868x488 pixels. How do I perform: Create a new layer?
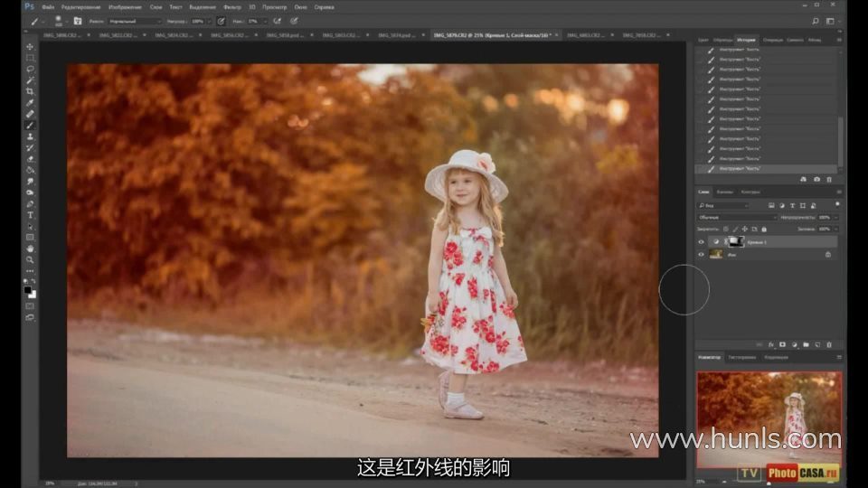pyautogui.click(x=817, y=344)
